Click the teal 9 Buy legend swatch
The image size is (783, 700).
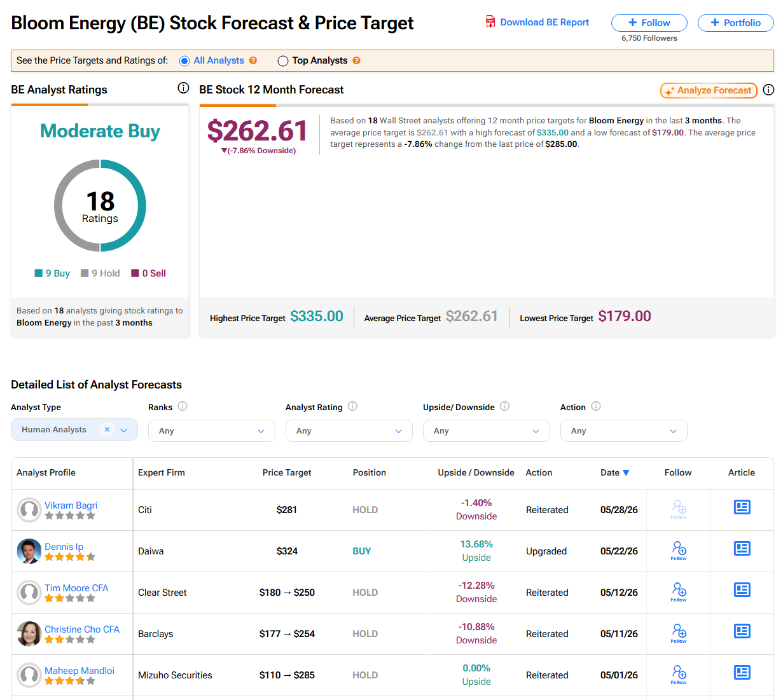point(38,273)
